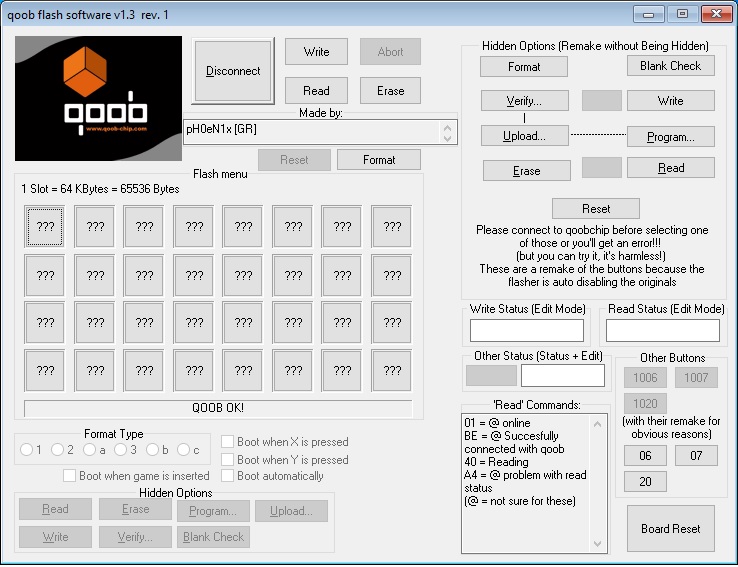Click Upload... in right Hidden Options panel
Viewport: 738px width, 567px height.
524,136
